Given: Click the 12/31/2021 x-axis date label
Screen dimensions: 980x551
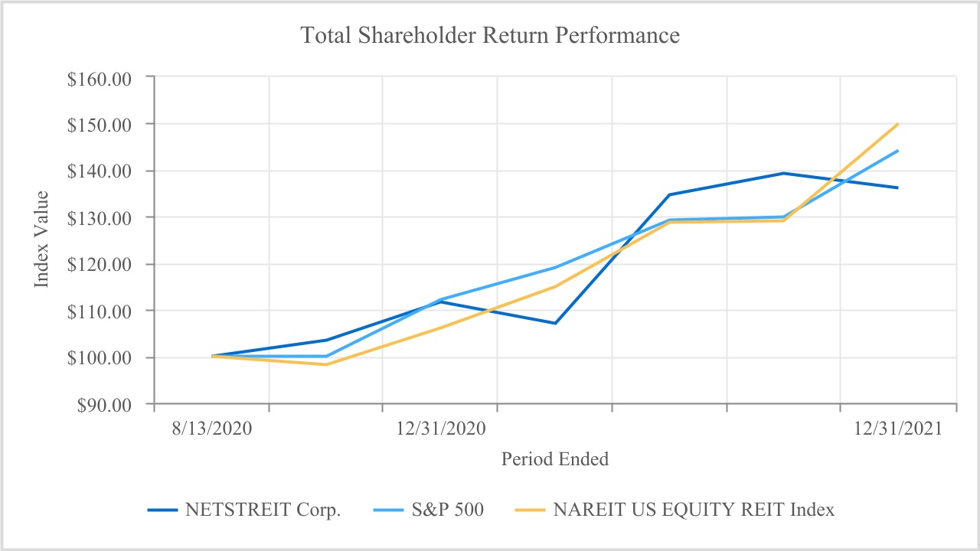Looking at the screenshot, I should (x=899, y=429).
